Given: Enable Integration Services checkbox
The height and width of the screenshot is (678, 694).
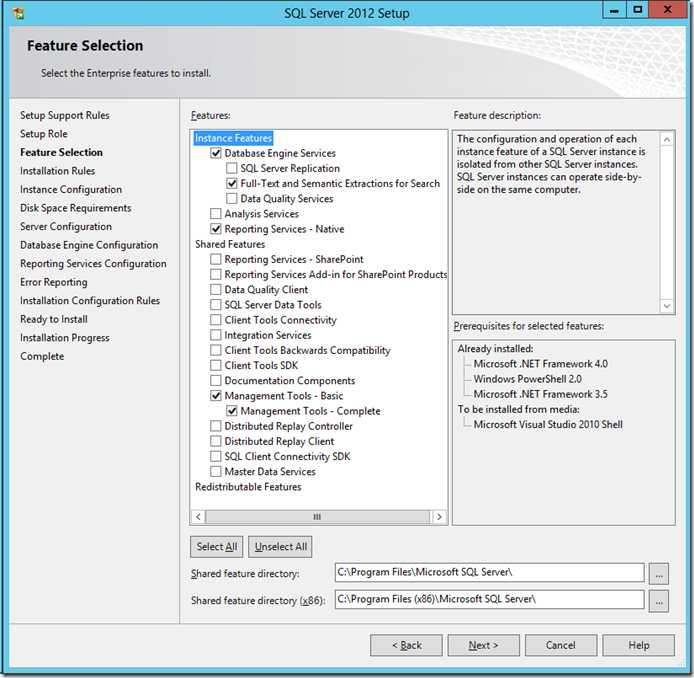Looking at the screenshot, I should [216, 335].
